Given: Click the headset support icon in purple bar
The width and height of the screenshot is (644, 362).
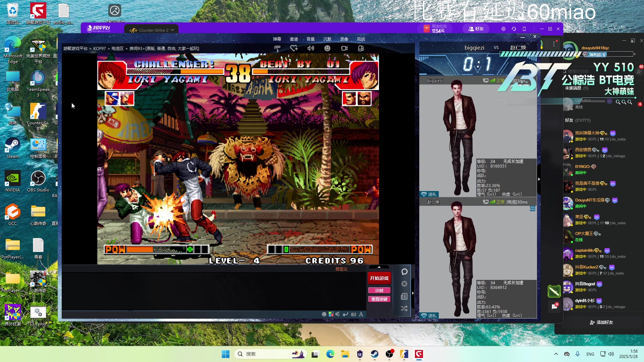Looking at the screenshot, I should coord(514,29).
